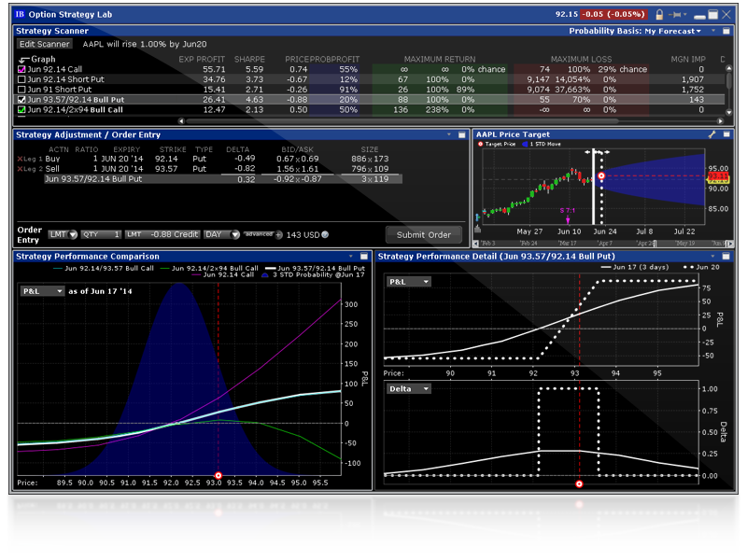Click the info icon next to 143 USD
The width and height of the screenshot is (747, 560).
point(325,235)
